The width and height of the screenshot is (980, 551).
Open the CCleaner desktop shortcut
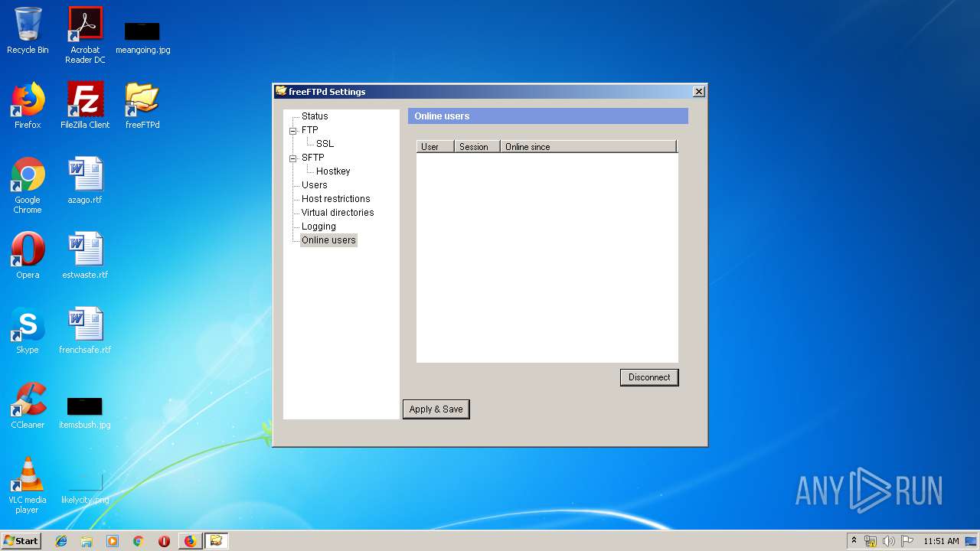point(28,406)
